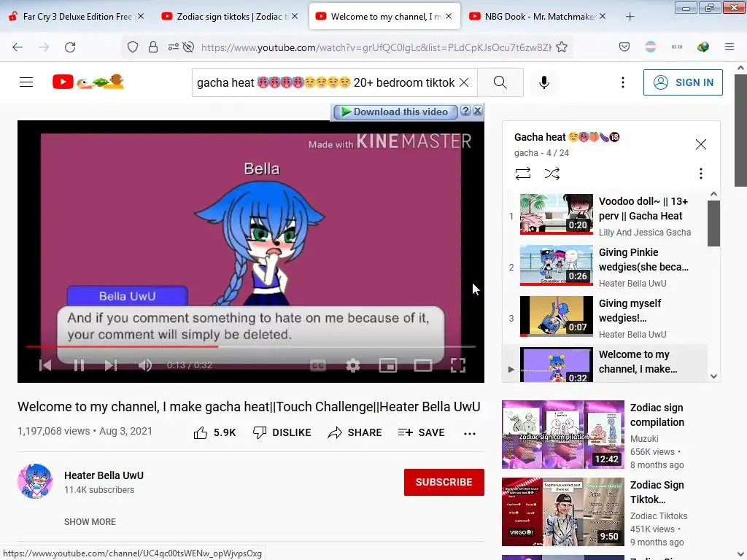This screenshot has height=560, width=747.
Task: Click the globe extension icon in toolbar
Action: pos(703,47)
